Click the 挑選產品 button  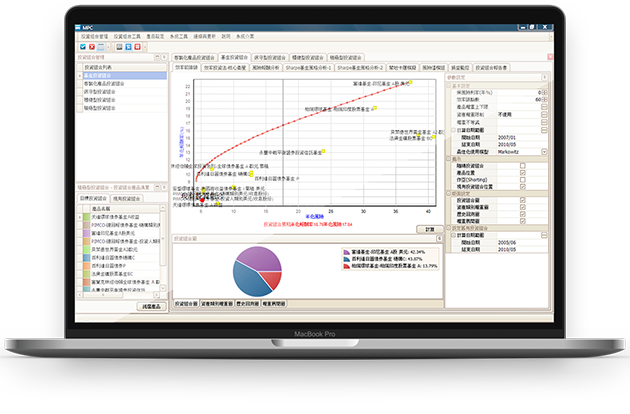click(x=152, y=304)
